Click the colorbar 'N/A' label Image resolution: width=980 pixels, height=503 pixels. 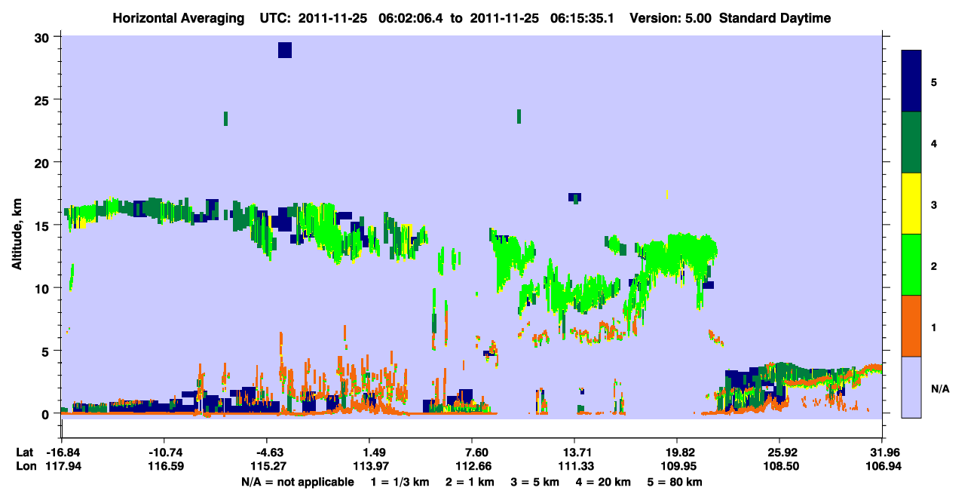[x=939, y=388]
